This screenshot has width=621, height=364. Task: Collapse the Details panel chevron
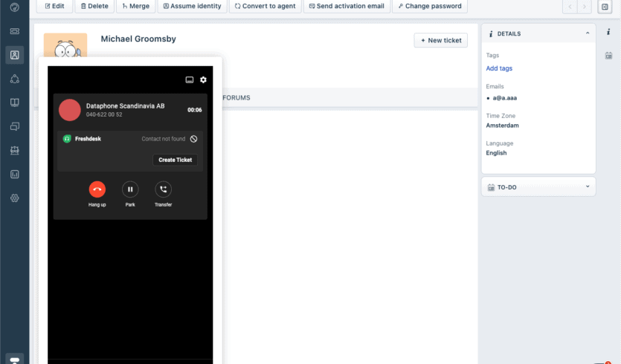pyautogui.click(x=588, y=33)
